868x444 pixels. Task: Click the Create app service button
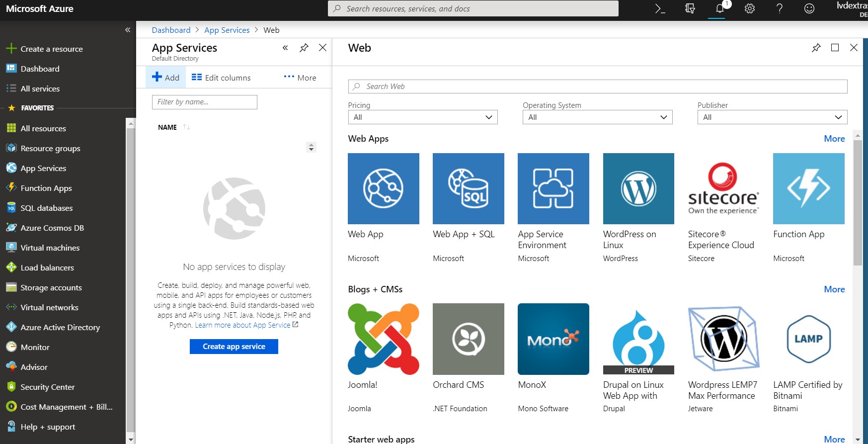click(x=234, y=347)
